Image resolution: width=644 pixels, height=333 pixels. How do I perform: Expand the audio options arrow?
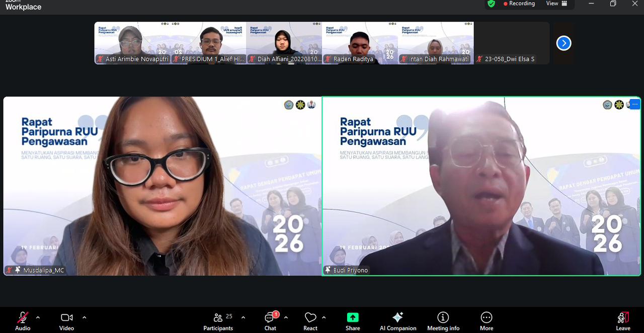(38, 317)
